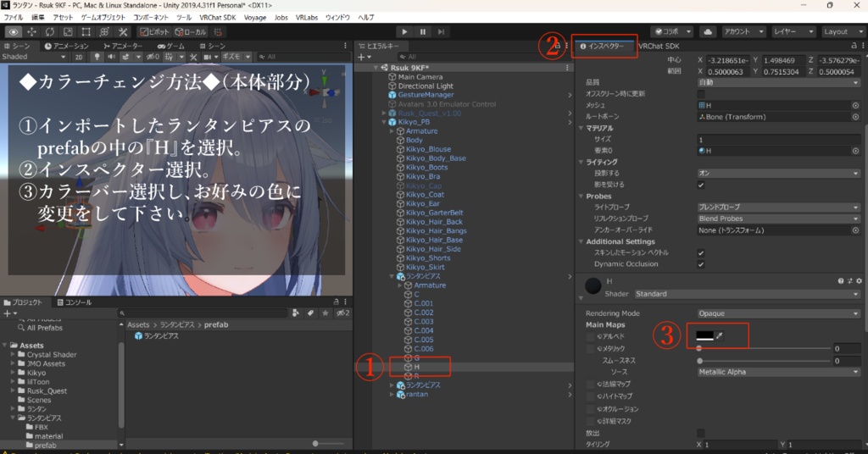Open Rendering Mode Opaque dropdown
The height and width of the screenshot is (454, 868).
click(778, 313)
